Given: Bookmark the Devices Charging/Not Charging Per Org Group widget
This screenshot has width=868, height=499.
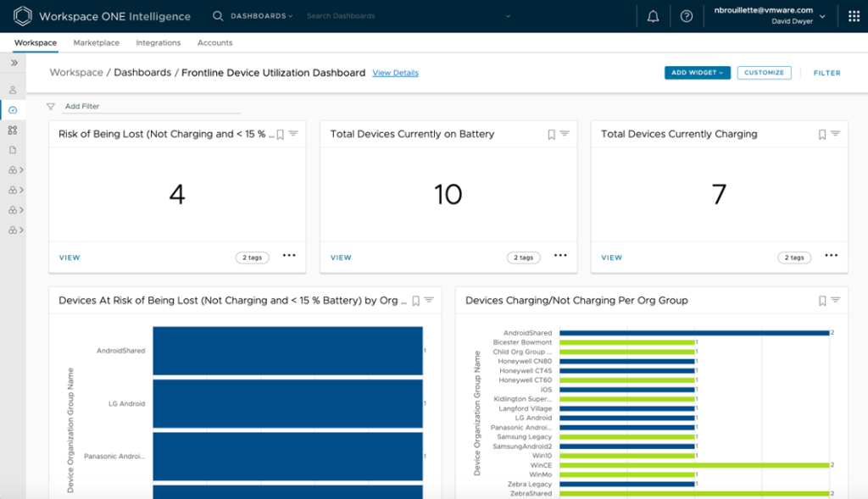Looking at the screenshot, I should pyautogui.click(x=821, y=300).
